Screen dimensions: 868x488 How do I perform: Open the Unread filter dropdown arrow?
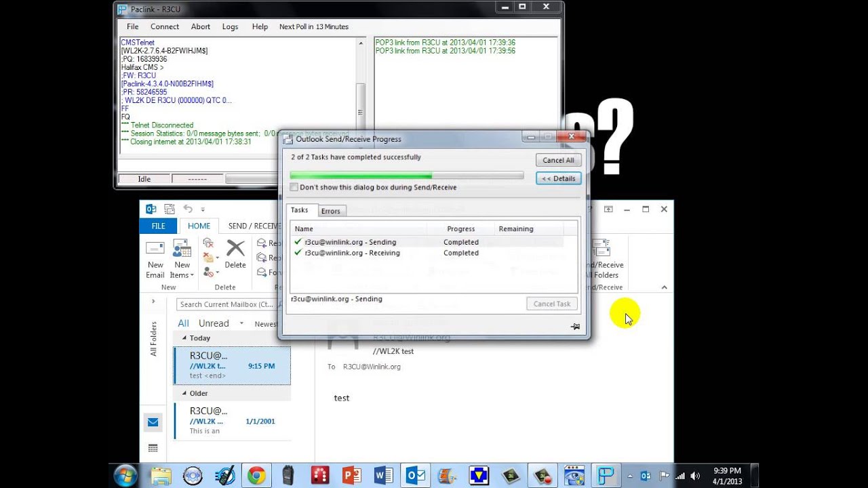[241, 323]
